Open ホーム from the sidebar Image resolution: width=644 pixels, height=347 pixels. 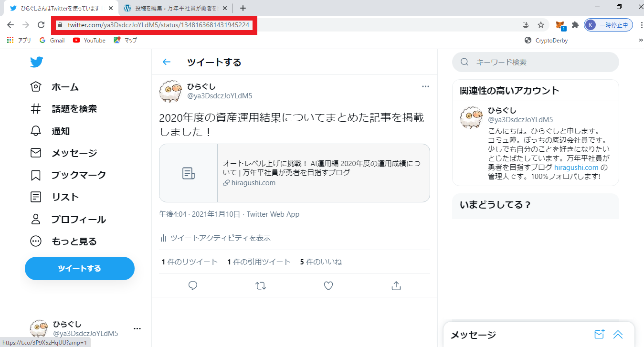coord(54,87)
